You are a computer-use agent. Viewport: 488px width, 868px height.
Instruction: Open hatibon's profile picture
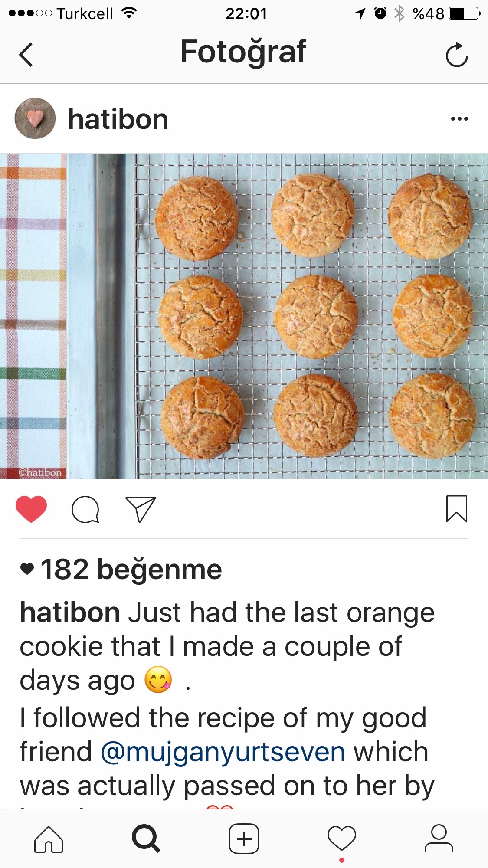(35, 118)
